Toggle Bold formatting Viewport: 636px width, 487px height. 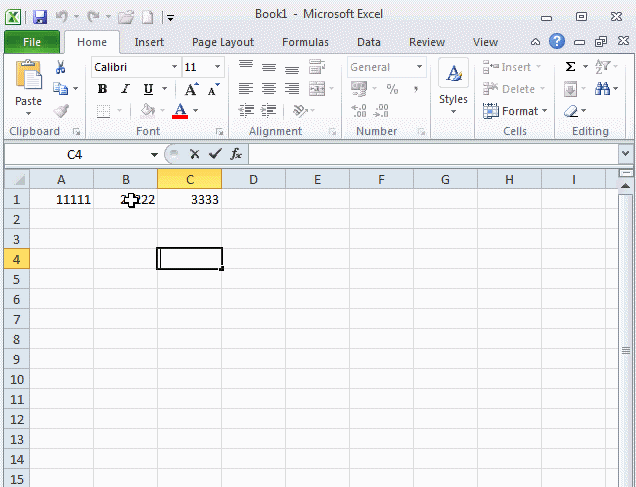(102, 89)
